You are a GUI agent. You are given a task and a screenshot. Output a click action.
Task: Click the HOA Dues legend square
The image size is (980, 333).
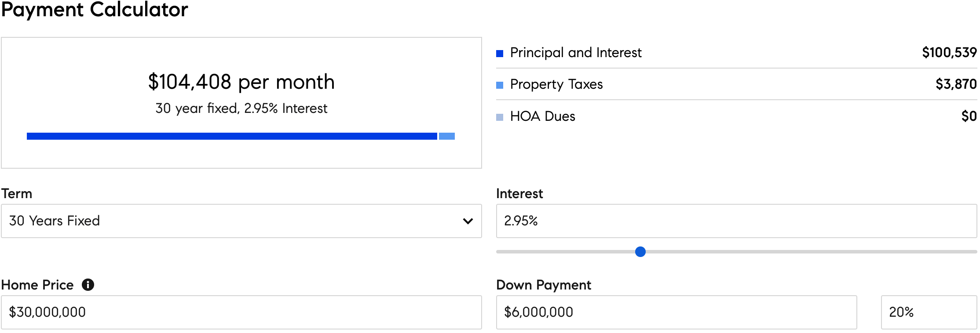pyautogui.click(x=500, y=117)
